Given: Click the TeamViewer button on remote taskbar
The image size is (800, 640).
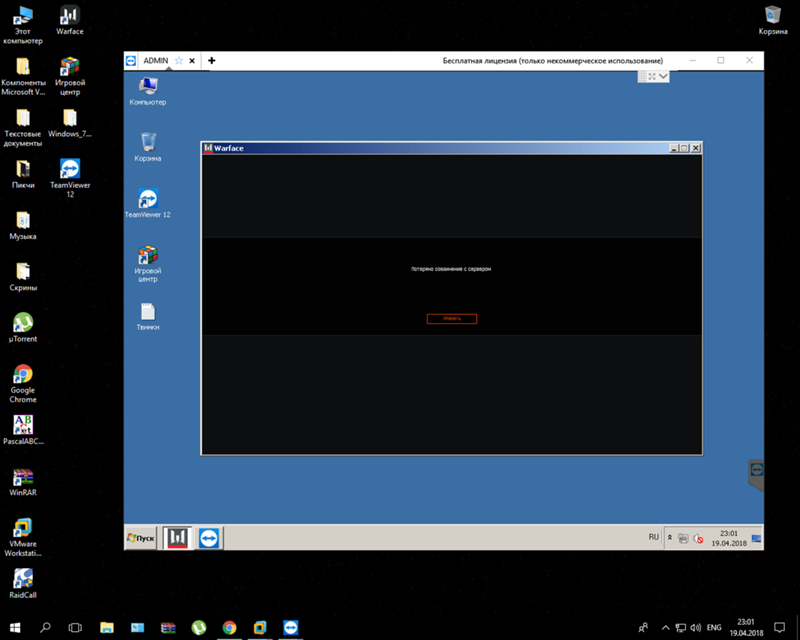Looking at the screenshot, I should 209,538.
